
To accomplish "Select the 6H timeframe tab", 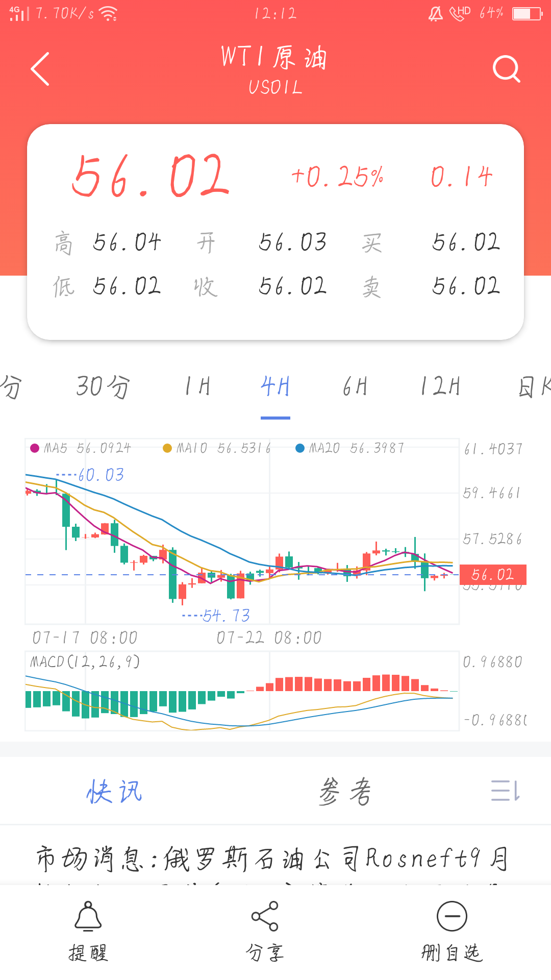I will (355, 386).
